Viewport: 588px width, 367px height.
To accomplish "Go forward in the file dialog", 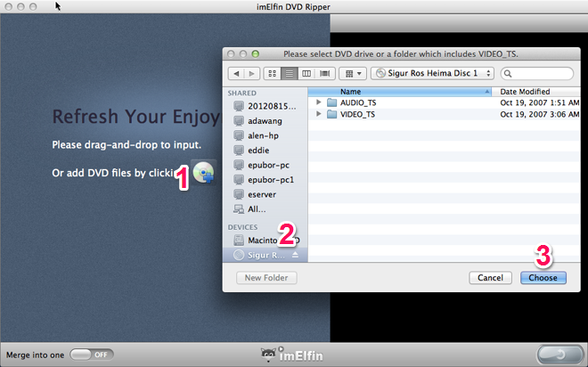I will [252, 73].
